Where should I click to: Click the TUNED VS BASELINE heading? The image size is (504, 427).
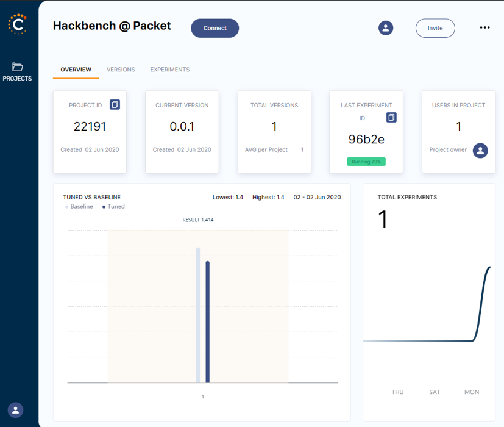point(91,197)
